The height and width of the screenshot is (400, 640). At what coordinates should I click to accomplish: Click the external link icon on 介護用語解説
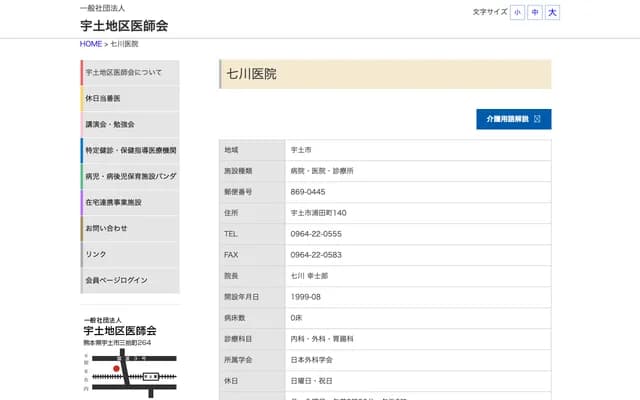538,119
